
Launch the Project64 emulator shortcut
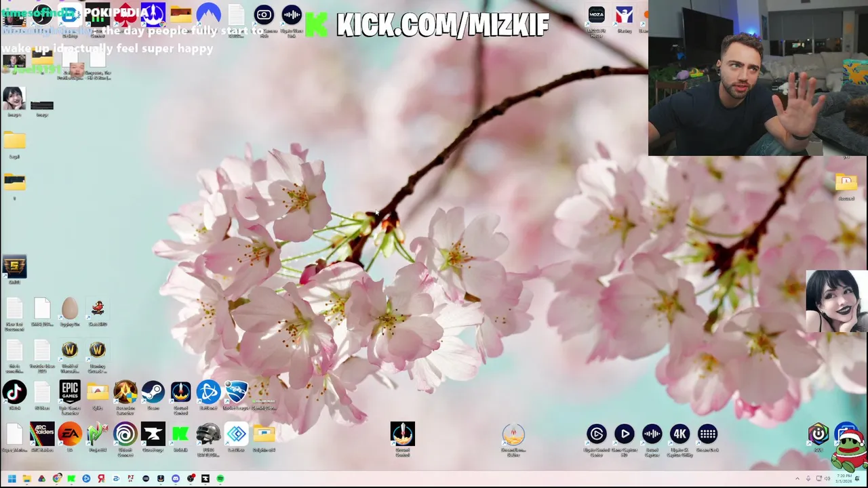(x=98, y=434)
